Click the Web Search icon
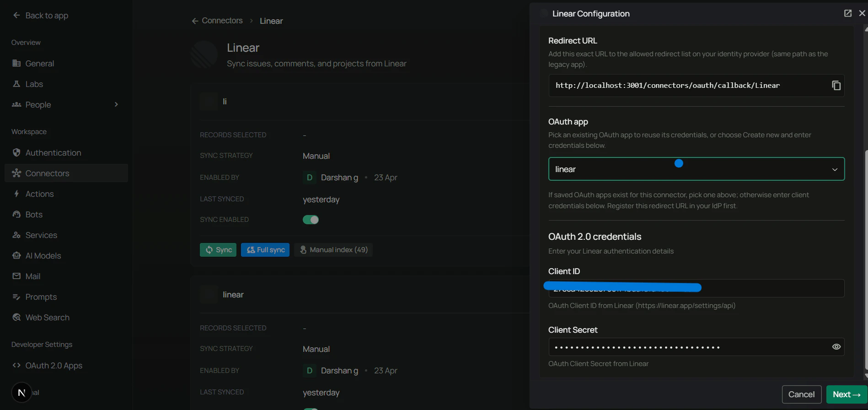This screenshot has height=410, width=868. [x=16, y=317]
